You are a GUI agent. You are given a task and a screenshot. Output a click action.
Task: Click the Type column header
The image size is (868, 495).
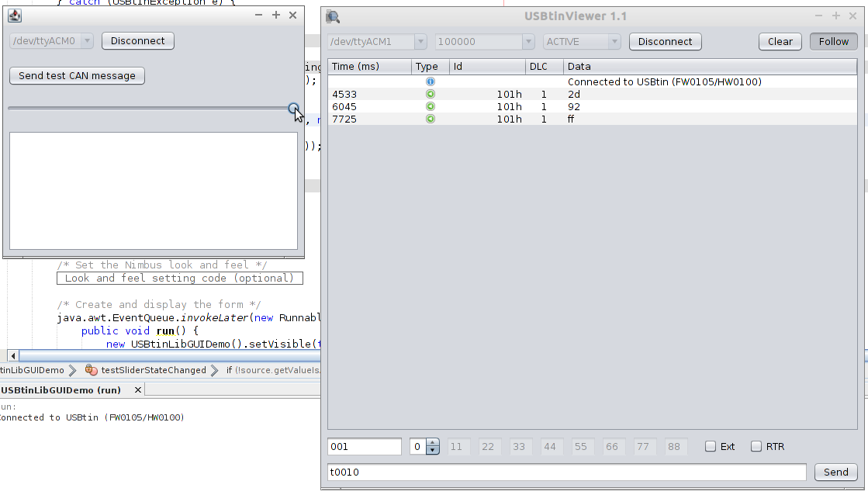coord(431,67)
